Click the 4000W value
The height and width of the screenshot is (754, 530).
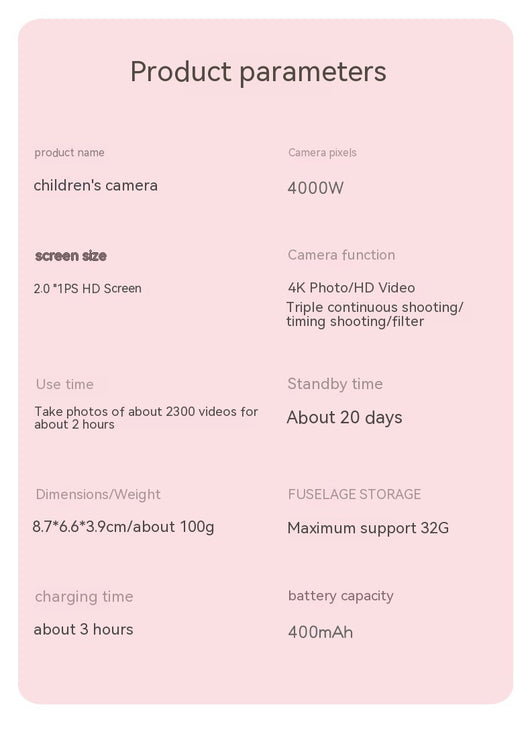click(315, 188)
